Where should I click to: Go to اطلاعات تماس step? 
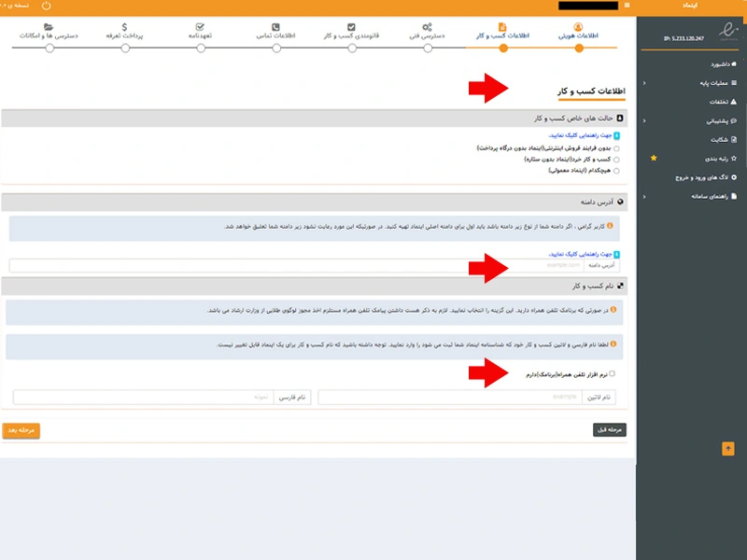tap(275, 35)
